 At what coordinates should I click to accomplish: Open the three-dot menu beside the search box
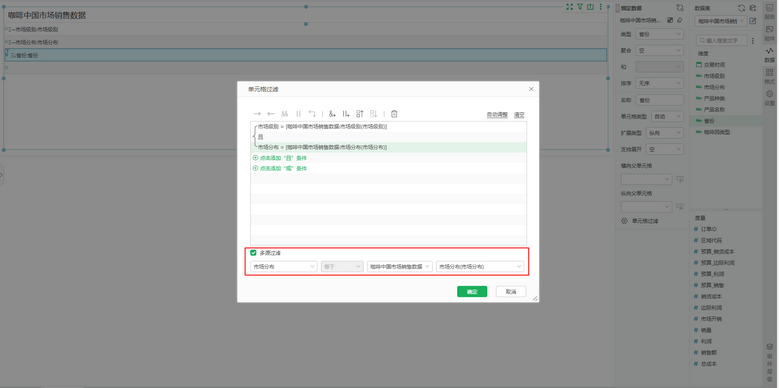(753, 40)
